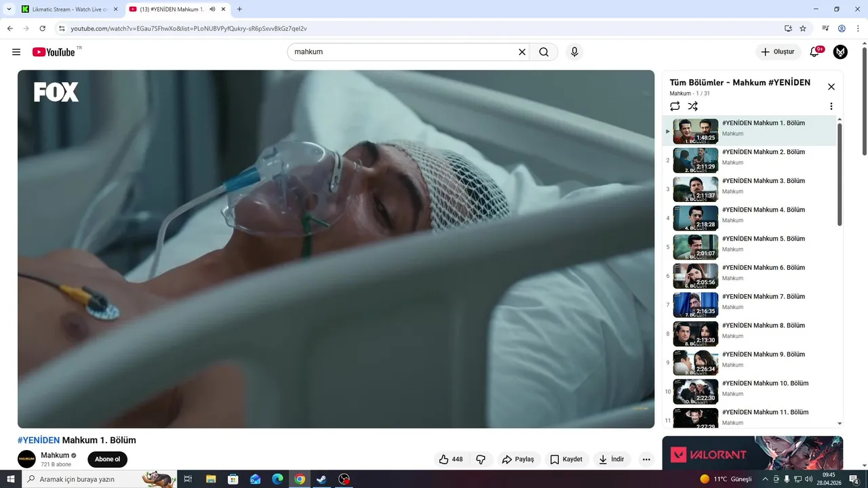The image size is (868, 488).
Task: Play #YENİDEN Mahkum 7. Bölüm title
Action: [764, 297]
